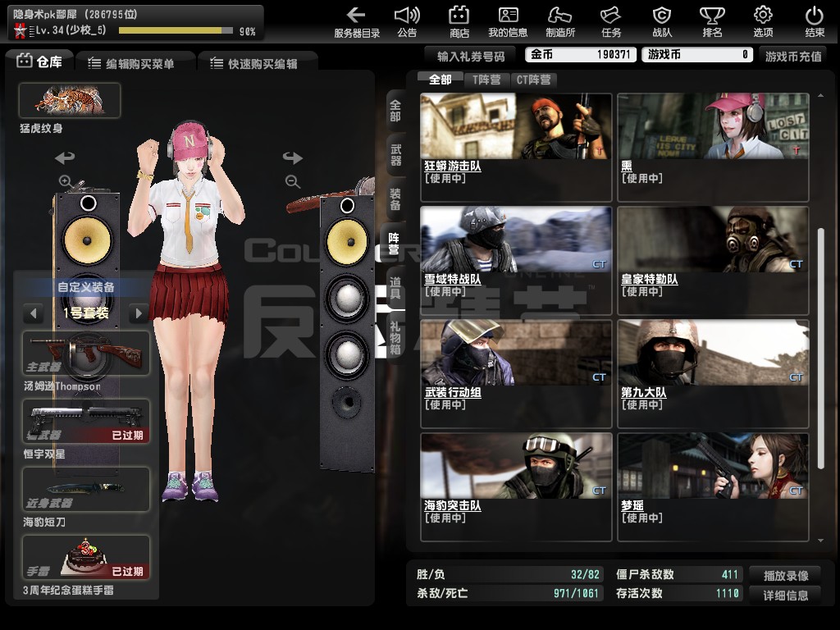Select 皇家特勤队 character card

pos(713,260)
